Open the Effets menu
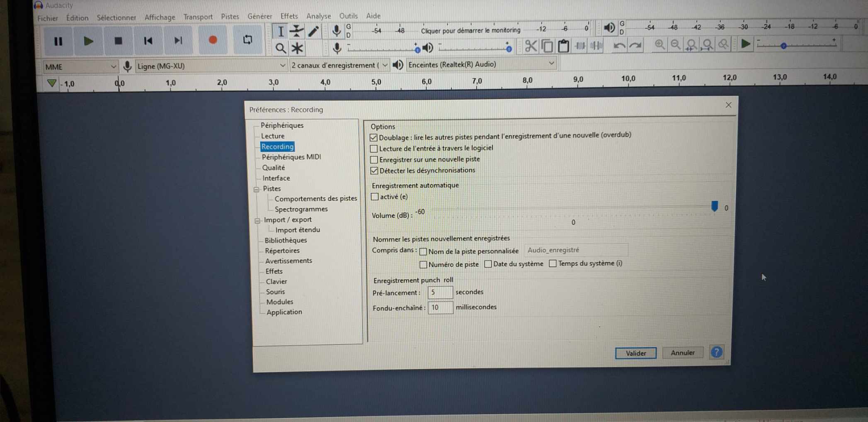868x422 pixels. click(x=289, y=16)
